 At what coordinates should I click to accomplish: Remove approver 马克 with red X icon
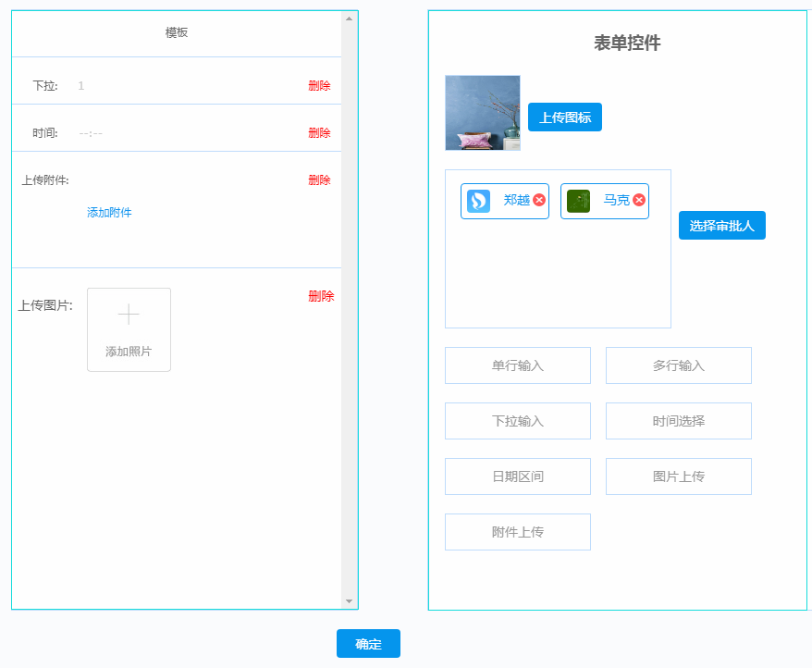click(x=639, y=200)
